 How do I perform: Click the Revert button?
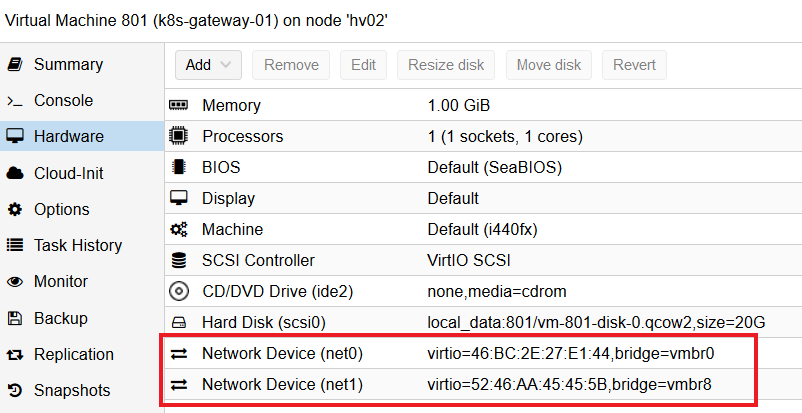[x=634, y=65]
